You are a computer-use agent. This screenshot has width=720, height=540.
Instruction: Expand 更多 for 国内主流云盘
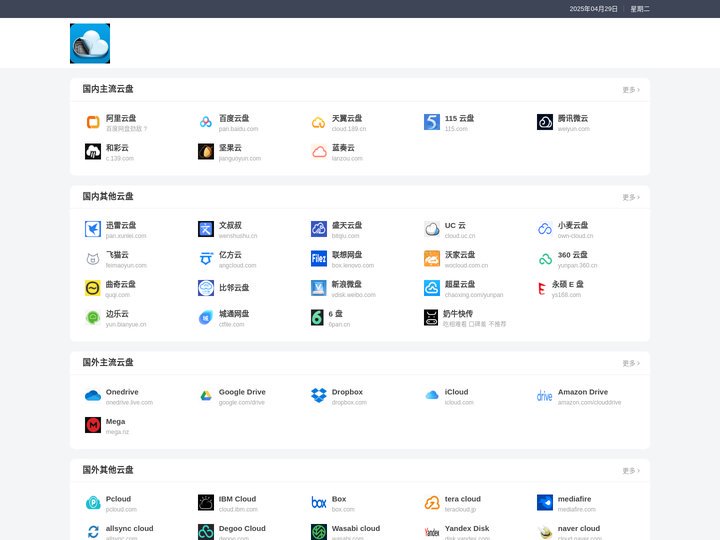631,90
